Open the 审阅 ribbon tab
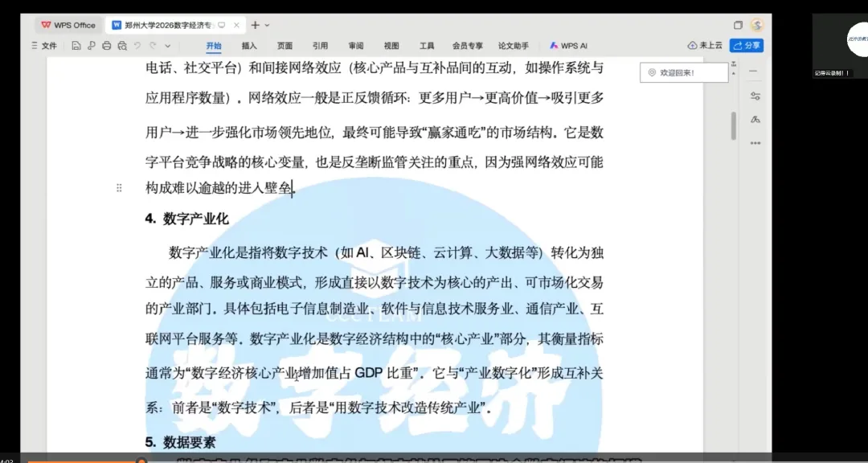Viewport: 868px width, 463px height. (x=356, y=46)
